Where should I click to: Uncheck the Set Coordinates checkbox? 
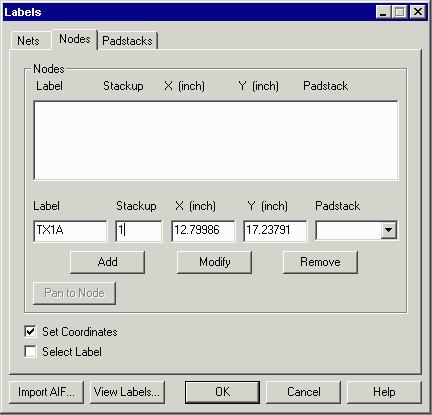tap(30, 332)
